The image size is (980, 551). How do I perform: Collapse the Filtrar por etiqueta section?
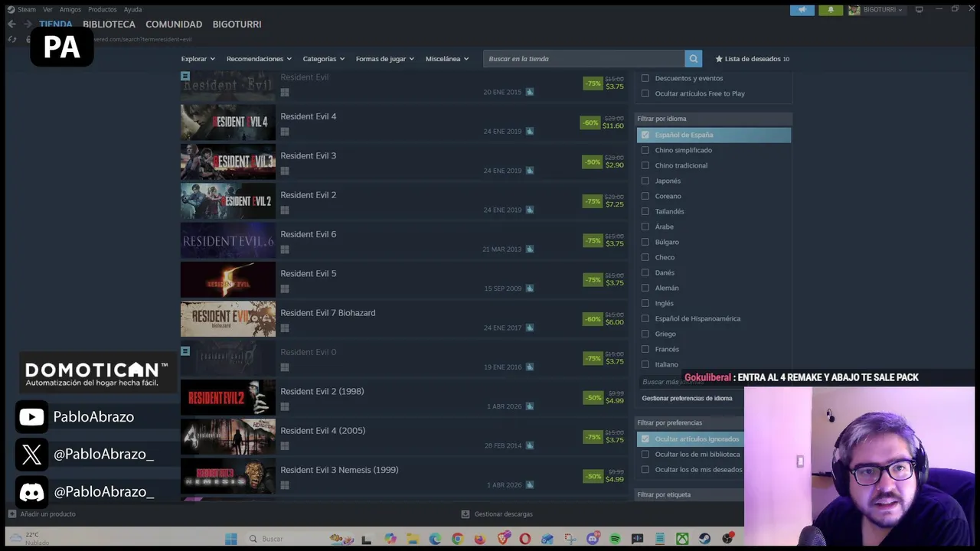click(x=689, y=494)
